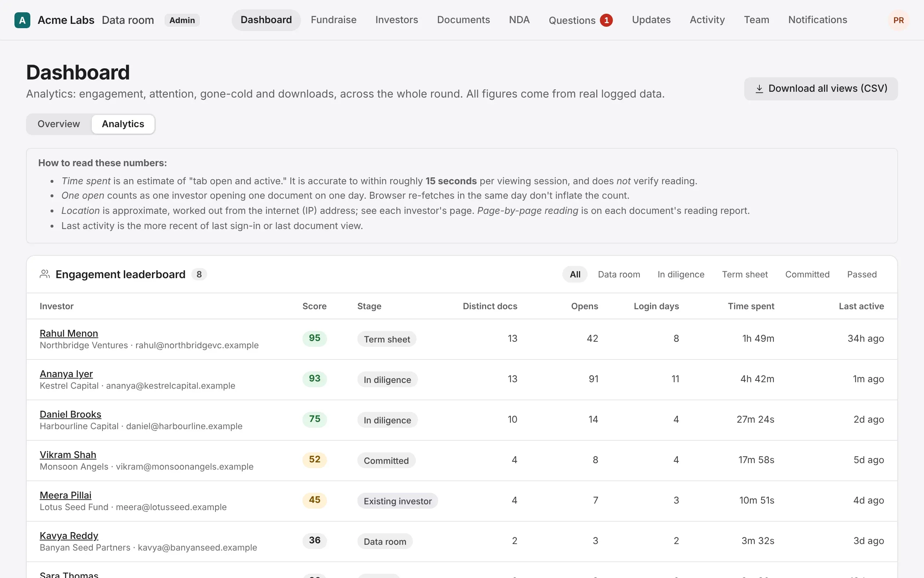Open Notifications in top navigation

pyautogui.click(x=818, y=20)
